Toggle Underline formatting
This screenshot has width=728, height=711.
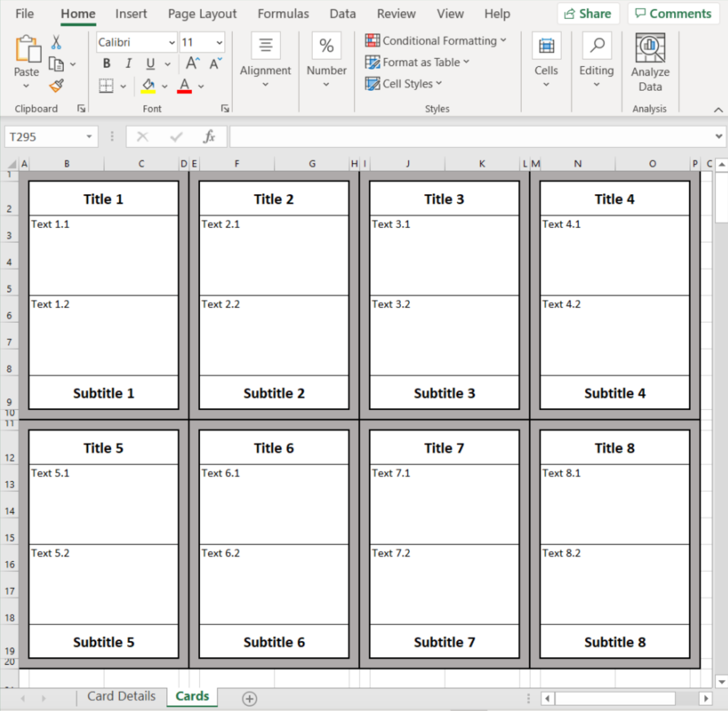(150, 63)
